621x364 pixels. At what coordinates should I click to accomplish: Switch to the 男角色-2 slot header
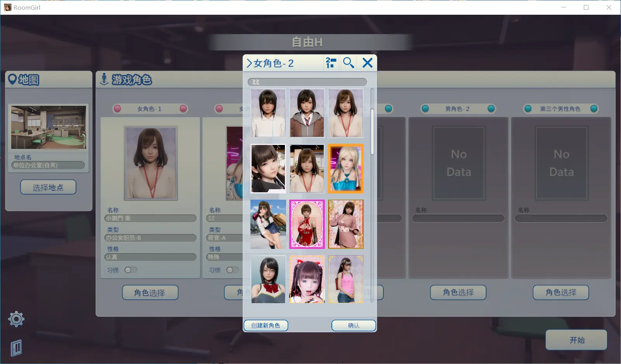click(x=459, y=109)
